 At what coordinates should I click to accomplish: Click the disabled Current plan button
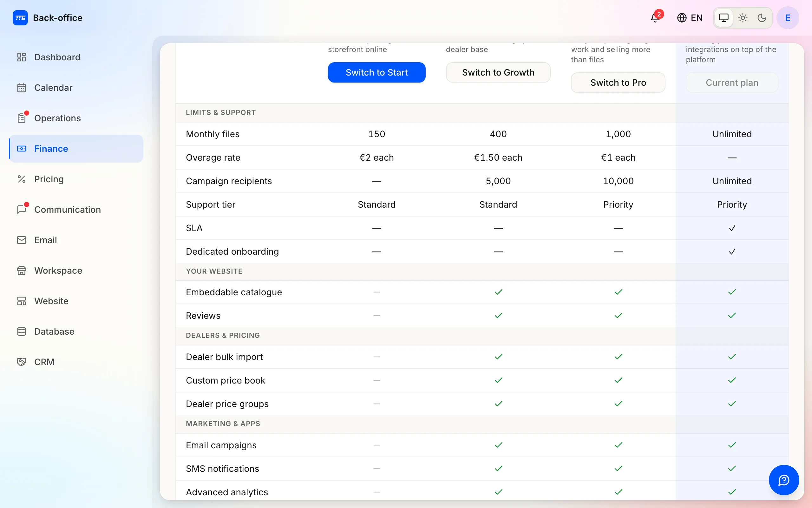point(732,83)
